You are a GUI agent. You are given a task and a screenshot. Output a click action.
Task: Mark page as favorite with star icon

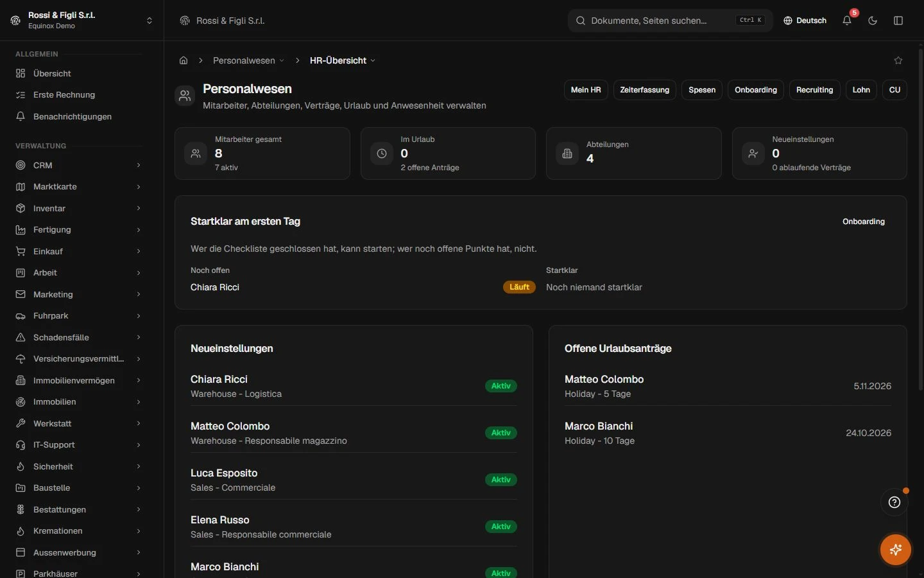click(898, 60)
